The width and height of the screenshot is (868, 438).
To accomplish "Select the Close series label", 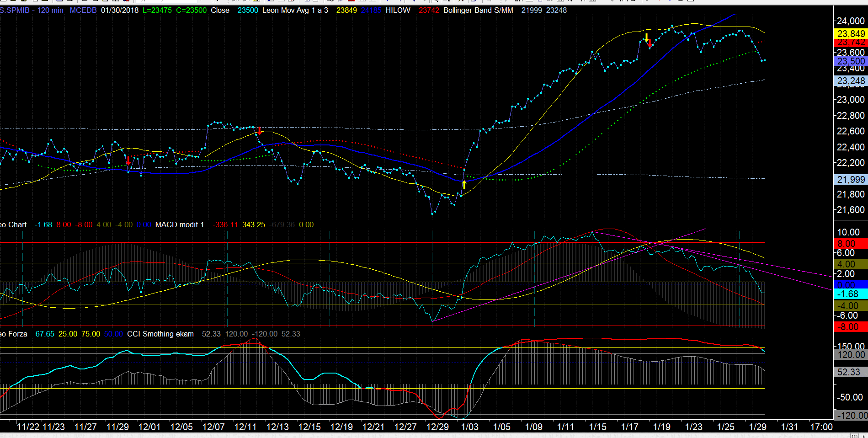I will click(x=220, y=10).
